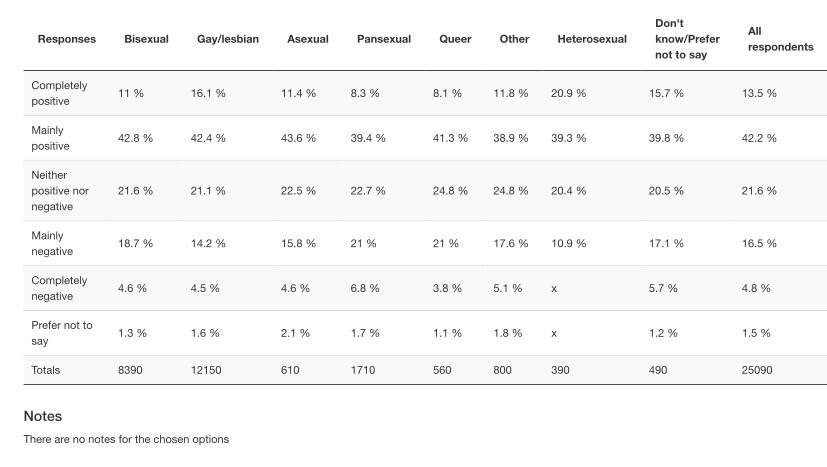Click the Queer column header

point(455,39)
